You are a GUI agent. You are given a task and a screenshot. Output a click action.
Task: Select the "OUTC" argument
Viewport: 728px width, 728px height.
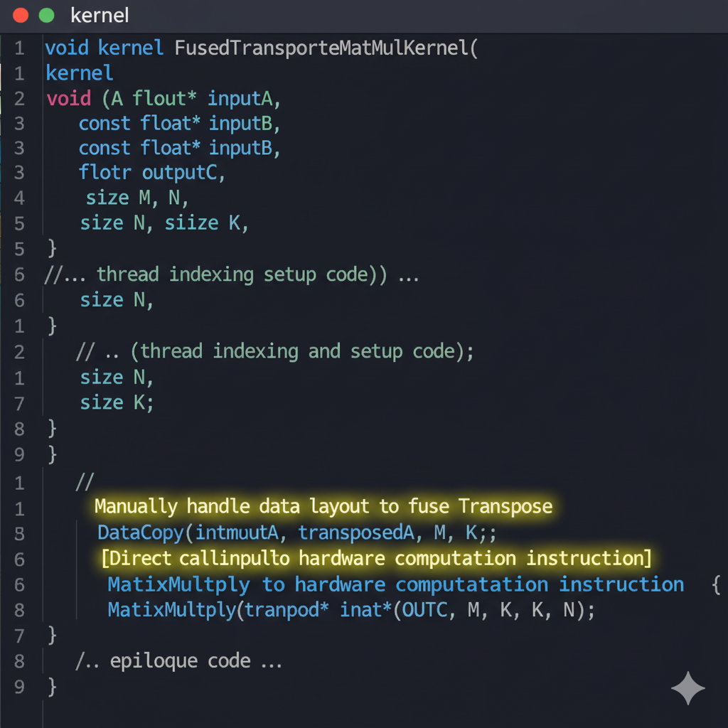[x=425, y=610]
